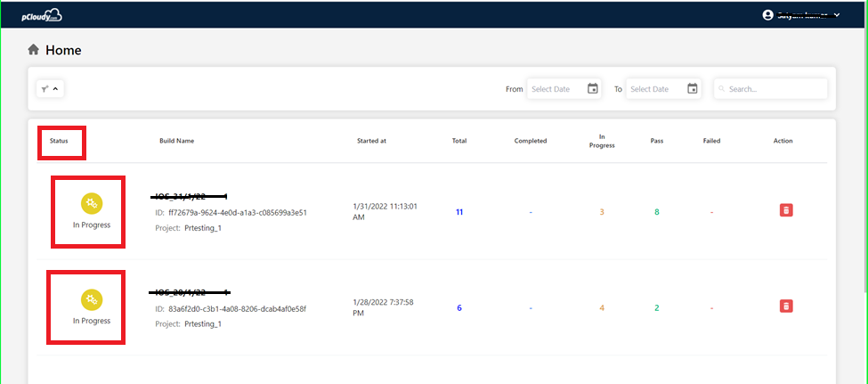Open total count 11 of first build
The image size is (868, 384).
459,212
